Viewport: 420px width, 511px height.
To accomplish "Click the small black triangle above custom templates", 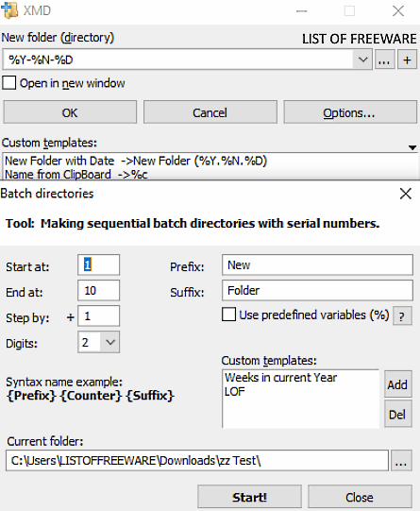I will pos(412,147).
